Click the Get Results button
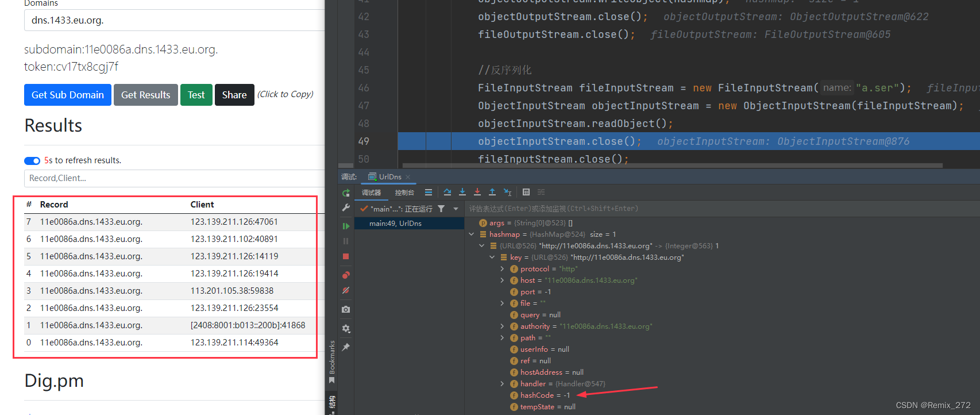 [x=146, y=95]
